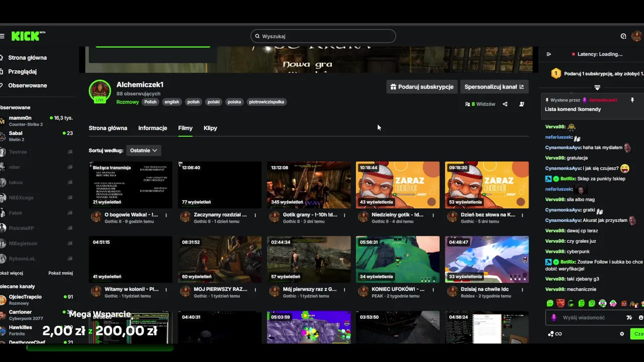Image resolution: width=644 pixels, height=362 pixels.
Task: Click the gold gift leaderboard badge in chat
Action: click(x=556, y=73)
